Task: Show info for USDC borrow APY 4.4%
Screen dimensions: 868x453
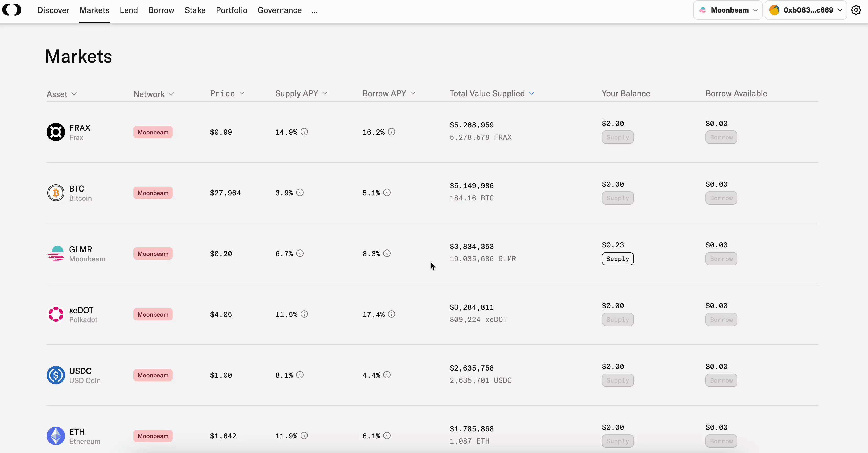Action: 387,374
